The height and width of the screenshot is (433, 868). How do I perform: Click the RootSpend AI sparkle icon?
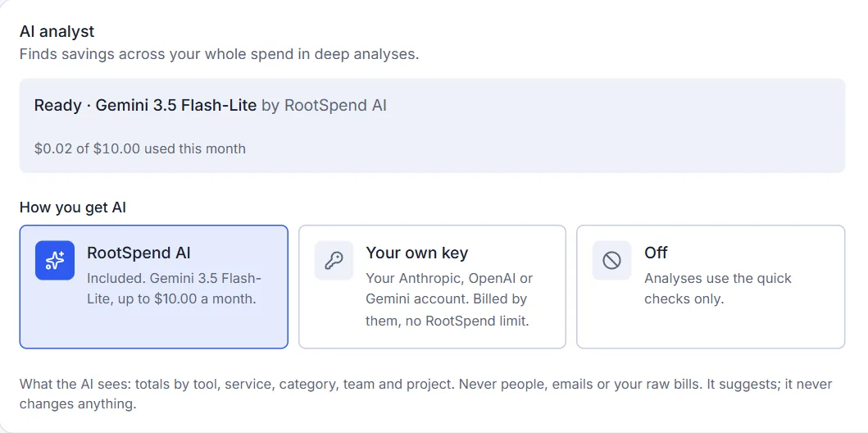click(x=55, y=260)
